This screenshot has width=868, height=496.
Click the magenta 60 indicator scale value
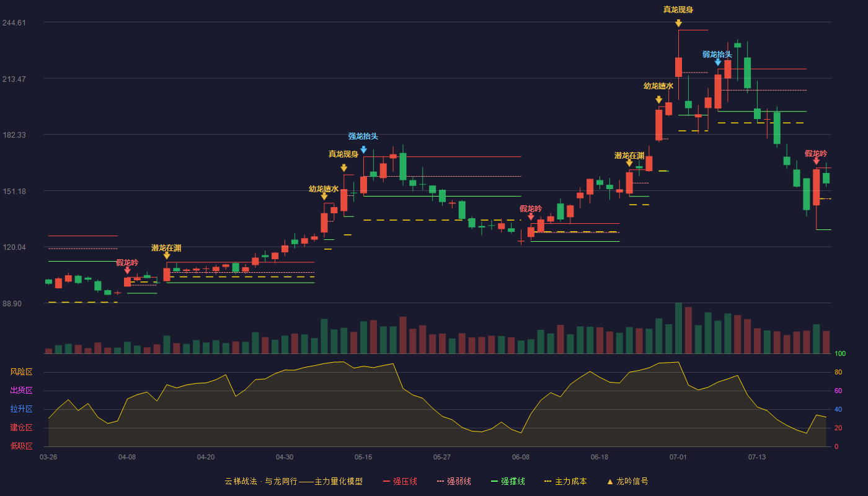(838, 391)
